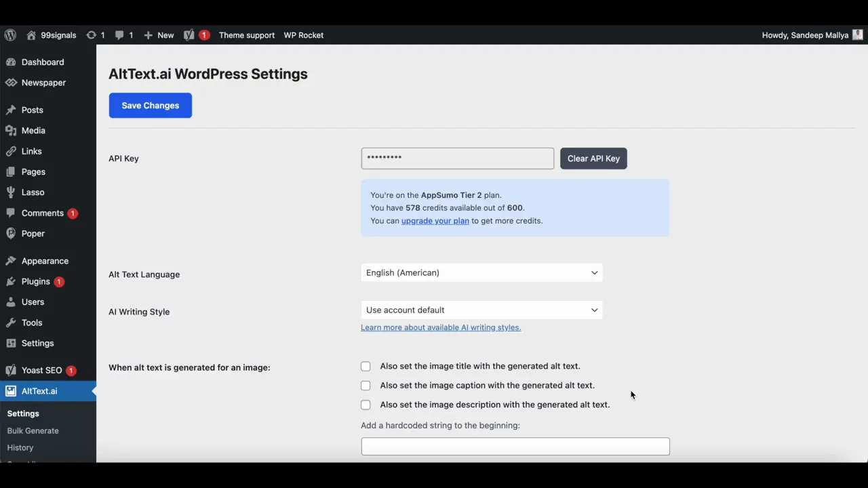
Task: Open the Howdy, Sandeep Mallya account menu
Action: 806,35
